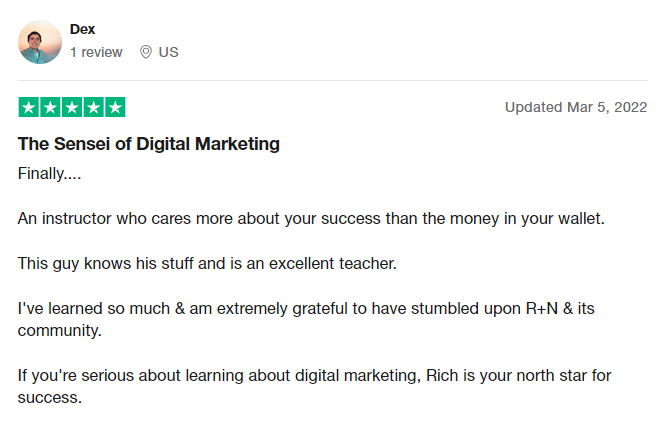Select the US country label
Screen dimensions: 665x424
(168, 52)
